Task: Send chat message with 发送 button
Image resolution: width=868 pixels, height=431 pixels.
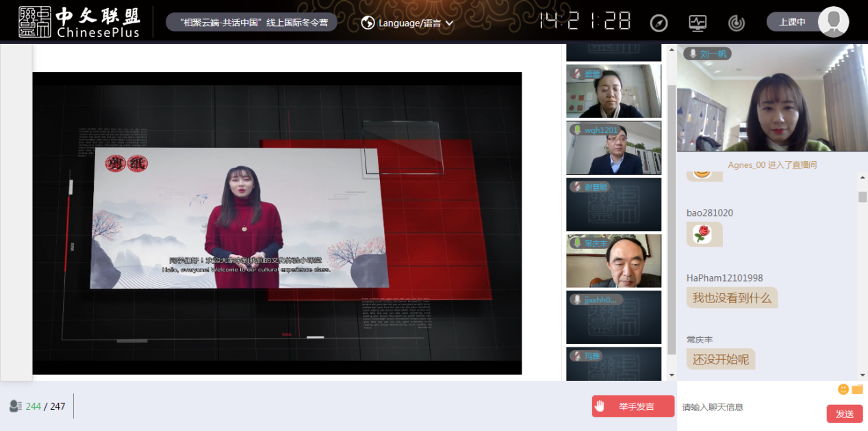Action: point(844,414)
